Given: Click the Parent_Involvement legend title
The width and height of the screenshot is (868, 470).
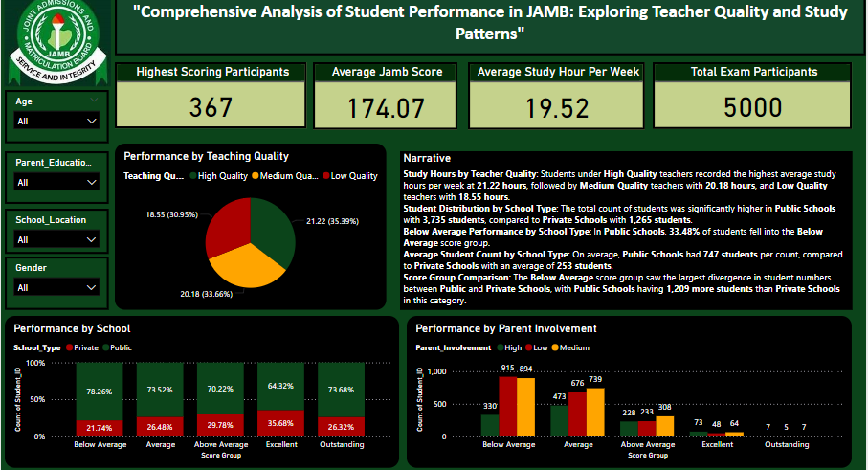Looking at the screenshot, I should (x=453, y=347).
